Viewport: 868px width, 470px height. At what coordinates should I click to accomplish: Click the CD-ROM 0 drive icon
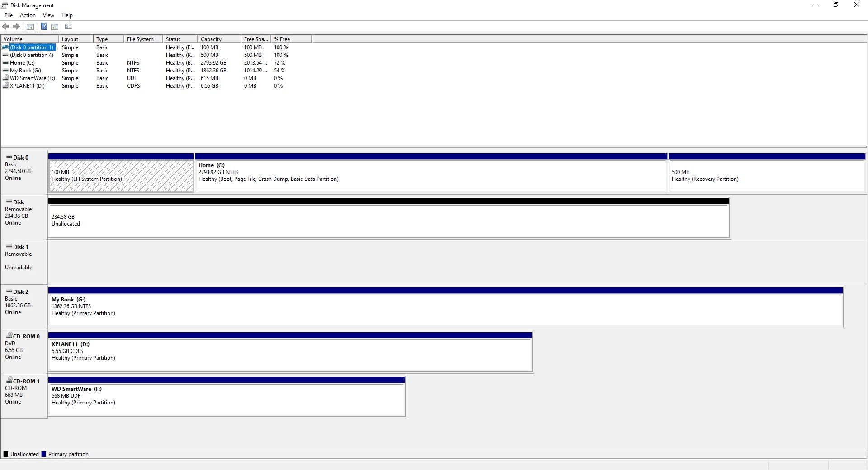click(x=10, y=336)
